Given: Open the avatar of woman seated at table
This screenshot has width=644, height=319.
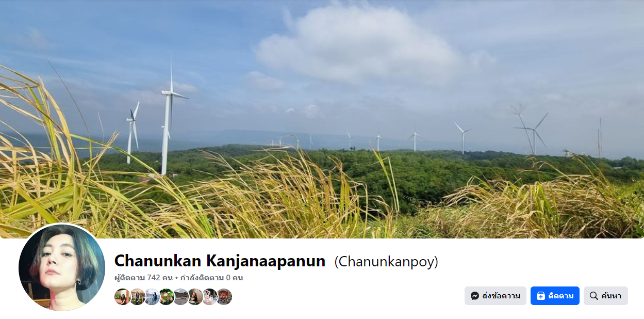Looking at the screenshot, I should pos(195,297).
